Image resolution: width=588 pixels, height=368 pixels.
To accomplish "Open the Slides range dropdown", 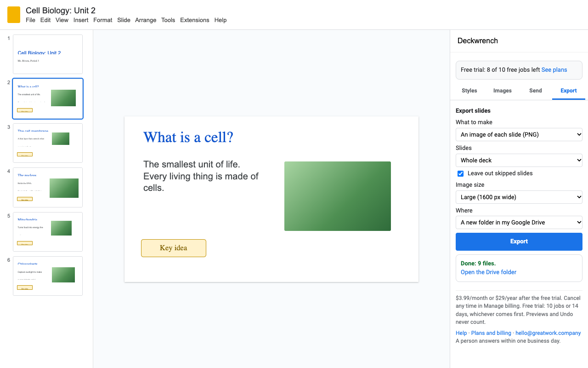I will (x=519, y=160).
